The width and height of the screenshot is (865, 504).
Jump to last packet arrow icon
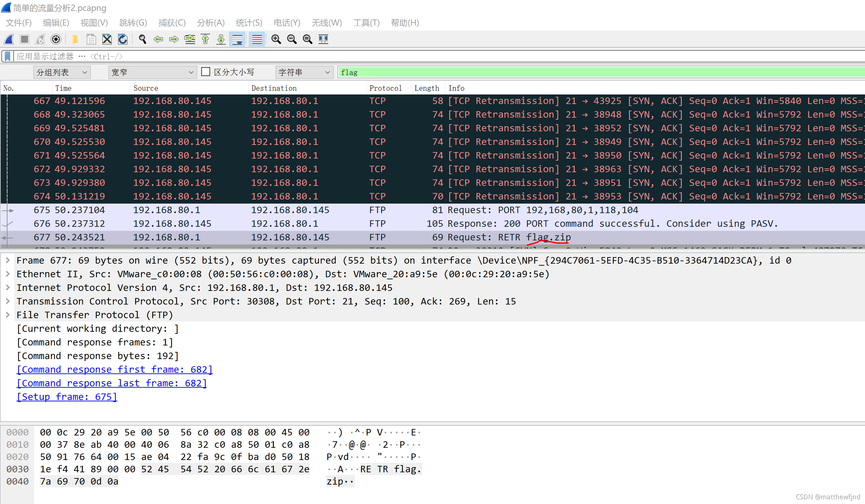click(x=221, y=39)
